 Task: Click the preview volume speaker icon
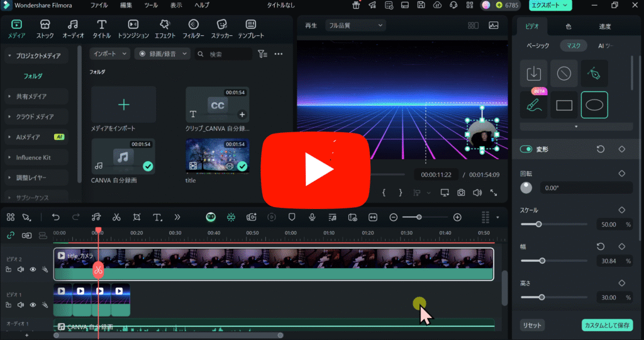[x=477, y=193]
